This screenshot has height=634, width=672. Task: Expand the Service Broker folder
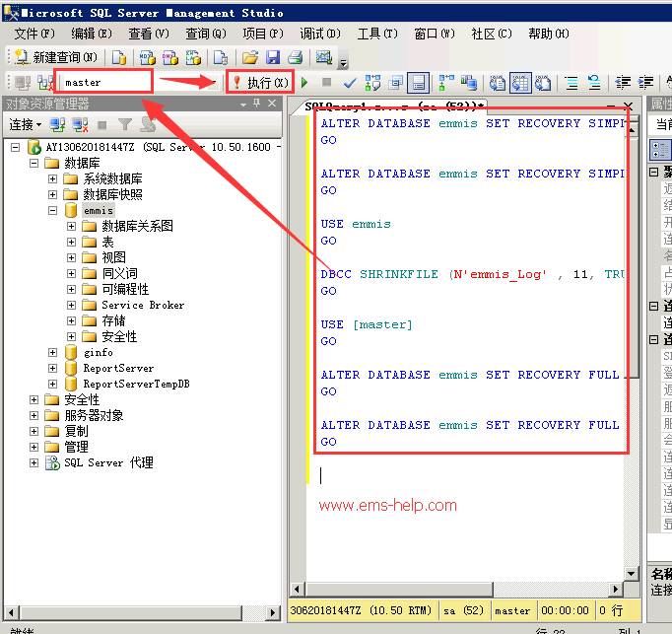[72, 305]
